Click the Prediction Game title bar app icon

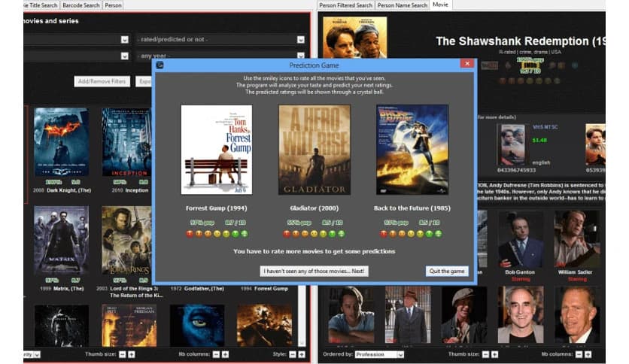tap(160, 65)
